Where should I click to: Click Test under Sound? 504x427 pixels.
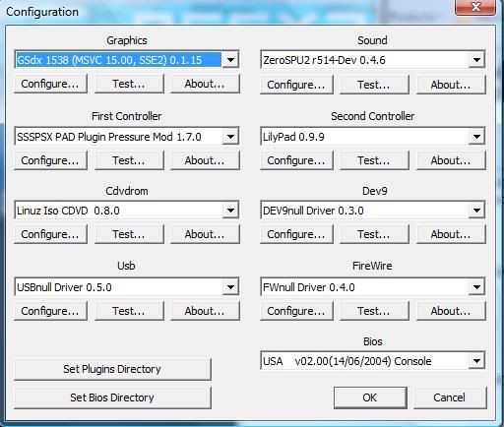374,85
